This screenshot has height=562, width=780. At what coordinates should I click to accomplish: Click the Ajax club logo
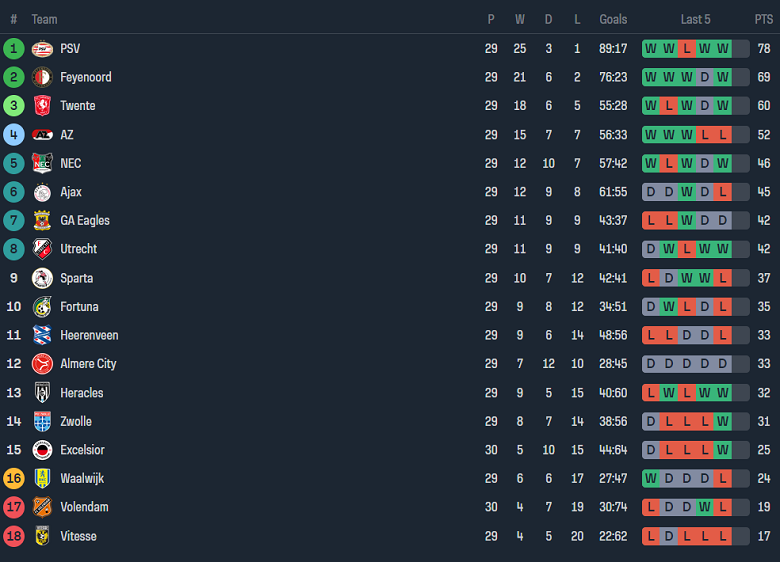coord(42,192)
